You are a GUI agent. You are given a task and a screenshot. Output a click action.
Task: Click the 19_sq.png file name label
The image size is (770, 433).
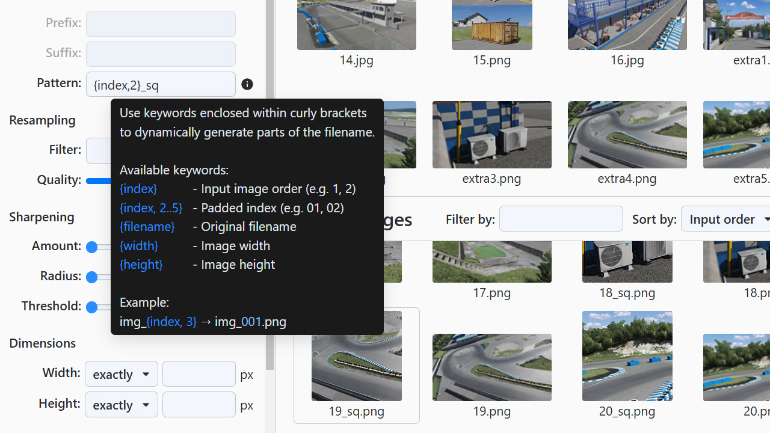(x=357, y=411)
